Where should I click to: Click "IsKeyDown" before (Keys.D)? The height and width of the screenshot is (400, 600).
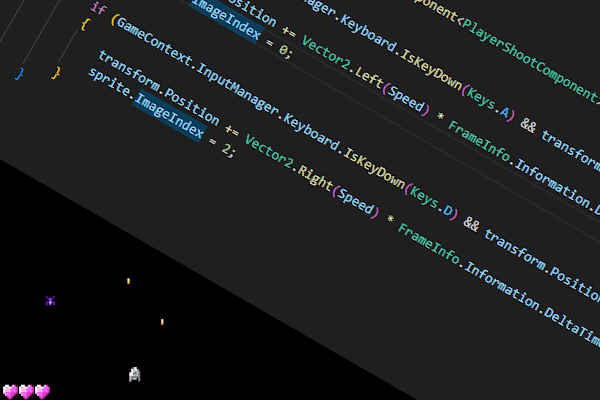[x=374, y=169]
